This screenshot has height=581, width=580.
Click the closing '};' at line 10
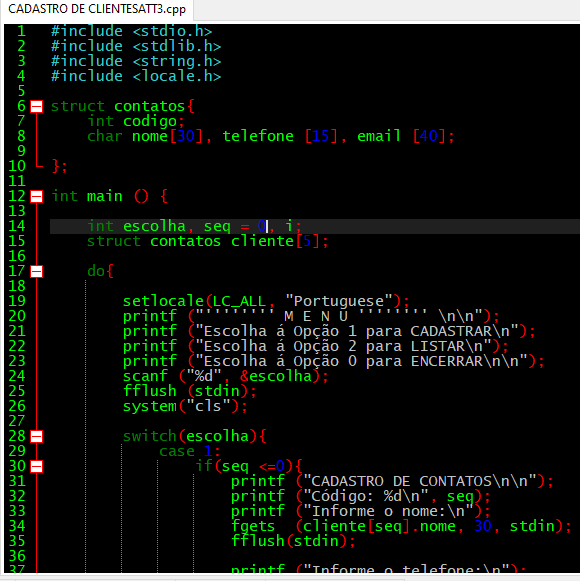(x=60, y=166)
